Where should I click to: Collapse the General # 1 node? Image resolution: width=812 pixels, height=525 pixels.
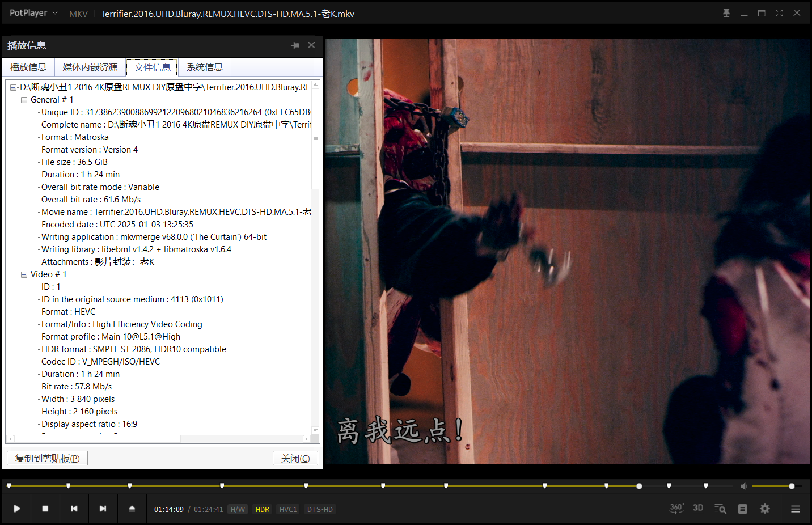tap(24, 100)
